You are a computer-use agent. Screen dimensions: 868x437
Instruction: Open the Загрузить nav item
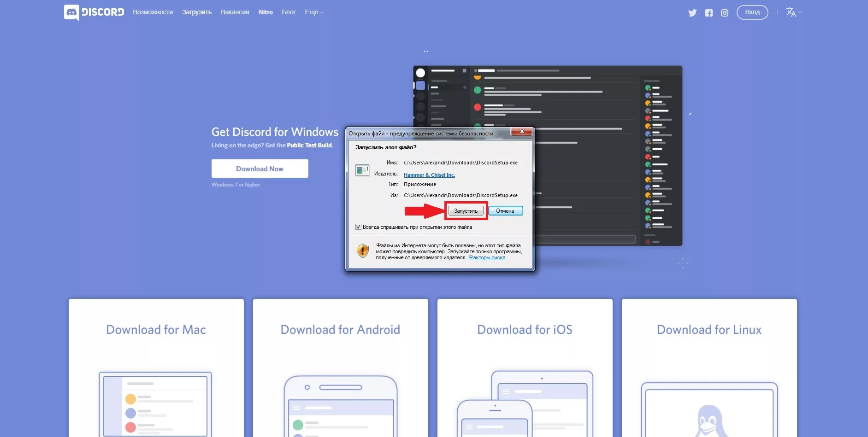tap(197, 12)
